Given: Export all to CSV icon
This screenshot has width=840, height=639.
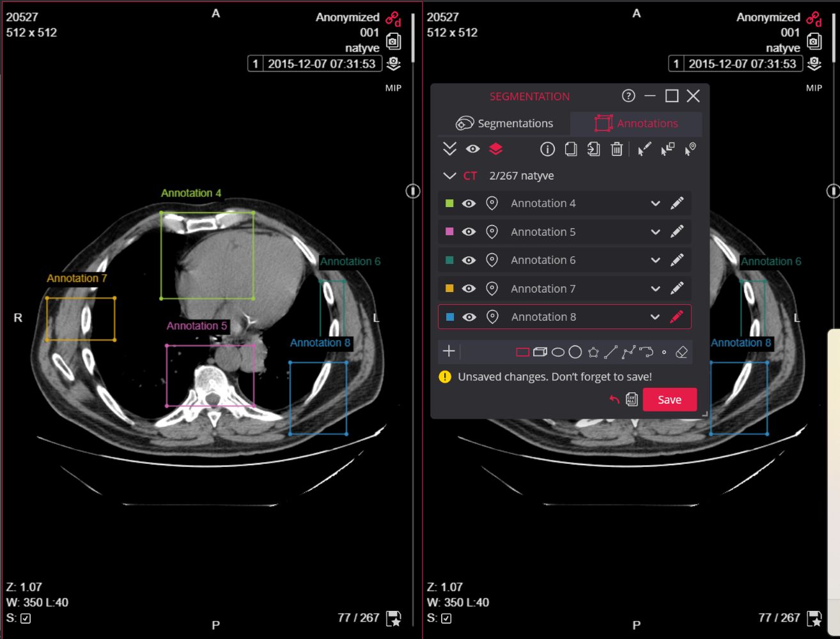Looking at the screenshot, I should (x=632, y=399).
